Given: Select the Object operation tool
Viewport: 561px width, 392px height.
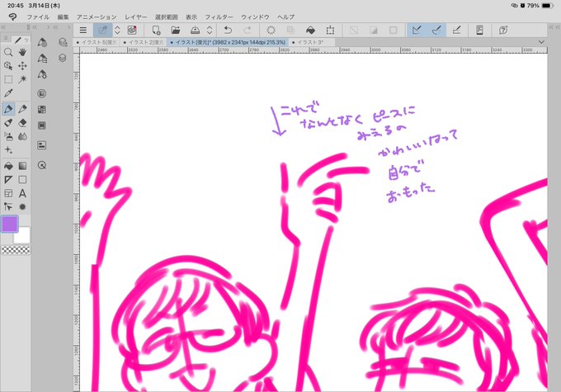Looking at the screenshot, I should pyautogui.click(x=8, y=66).
